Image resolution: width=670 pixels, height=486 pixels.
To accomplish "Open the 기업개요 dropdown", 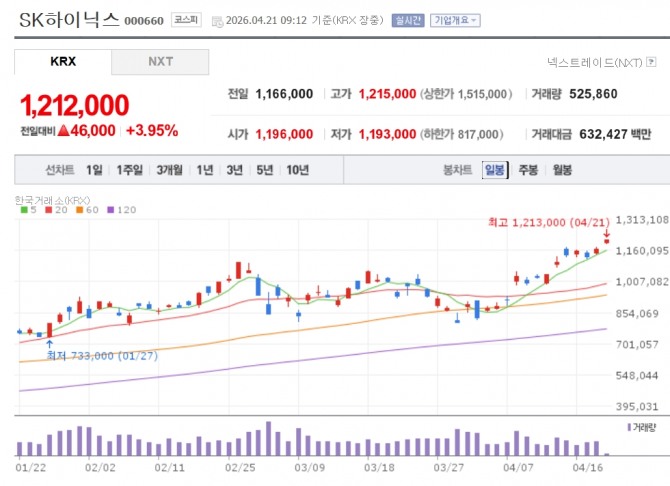I will [455, 20].
